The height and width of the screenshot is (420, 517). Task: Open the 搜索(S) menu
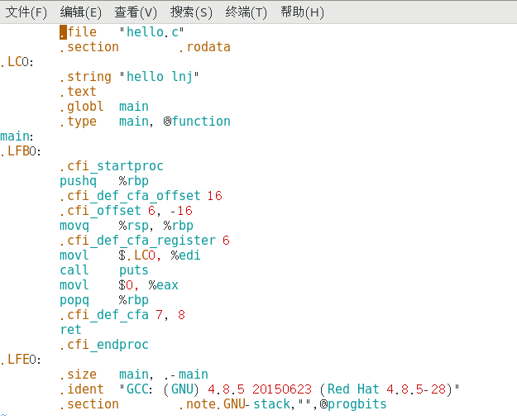click(x=191, y=12)
